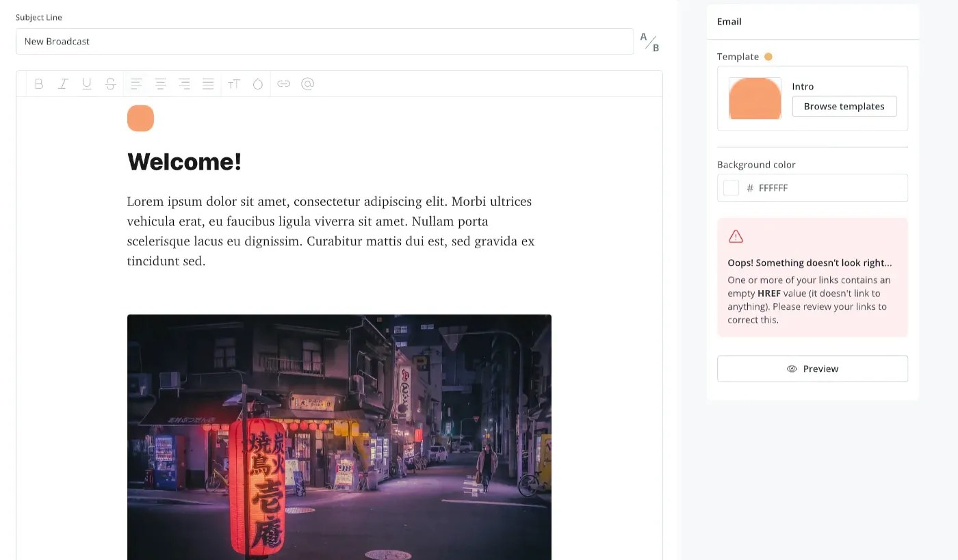Open the text size control

(234, 83)
